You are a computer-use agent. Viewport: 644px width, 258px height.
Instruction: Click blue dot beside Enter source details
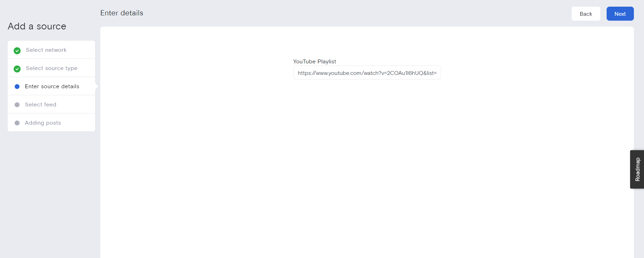tap(17, 86)
